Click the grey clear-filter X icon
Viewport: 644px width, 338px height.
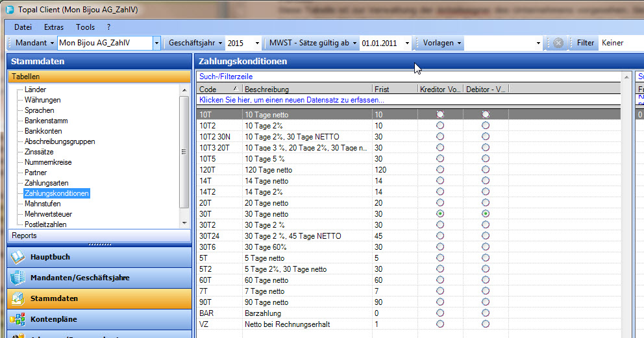click(x=558, y=43)
